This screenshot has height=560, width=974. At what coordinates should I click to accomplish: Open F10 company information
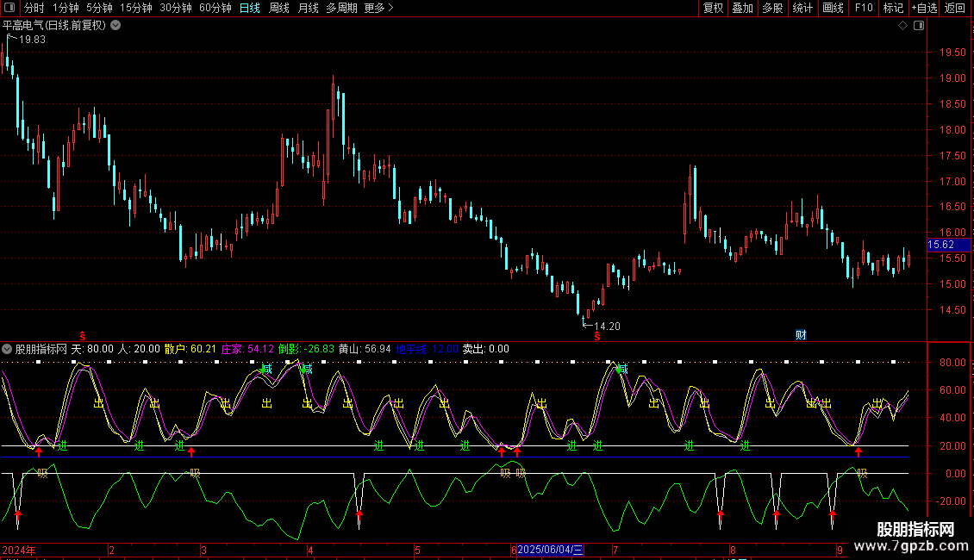coord(864,8)
